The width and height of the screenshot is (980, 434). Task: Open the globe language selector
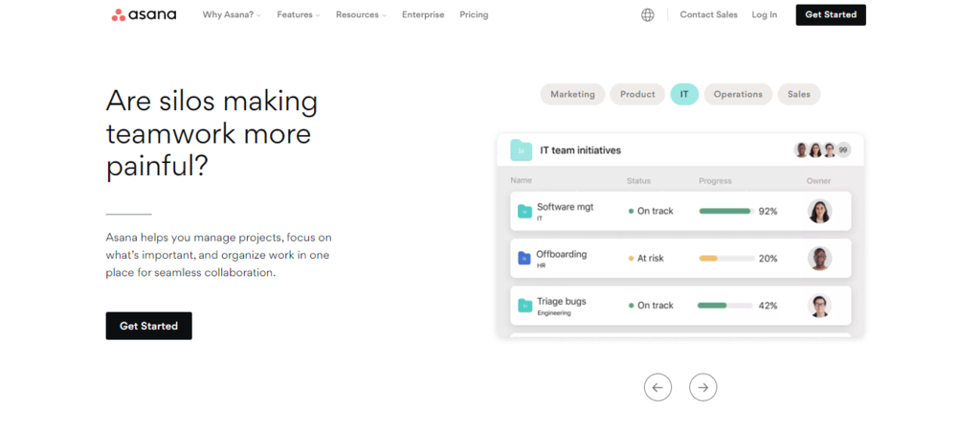[648, 14]
